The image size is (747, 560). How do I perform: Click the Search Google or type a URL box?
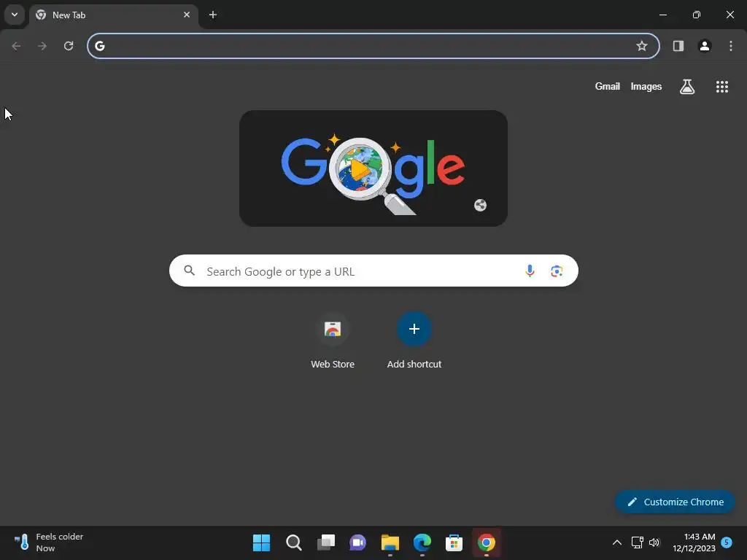pyautogui.click(x=373, y=271)
